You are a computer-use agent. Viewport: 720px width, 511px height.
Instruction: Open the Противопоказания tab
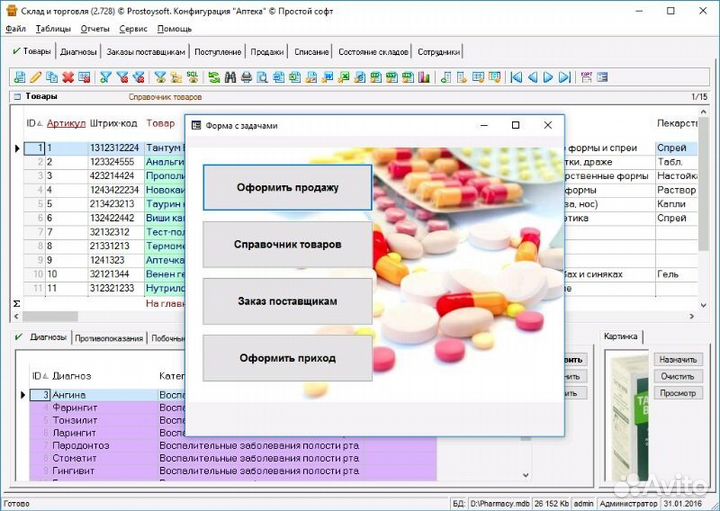point(110,338)
